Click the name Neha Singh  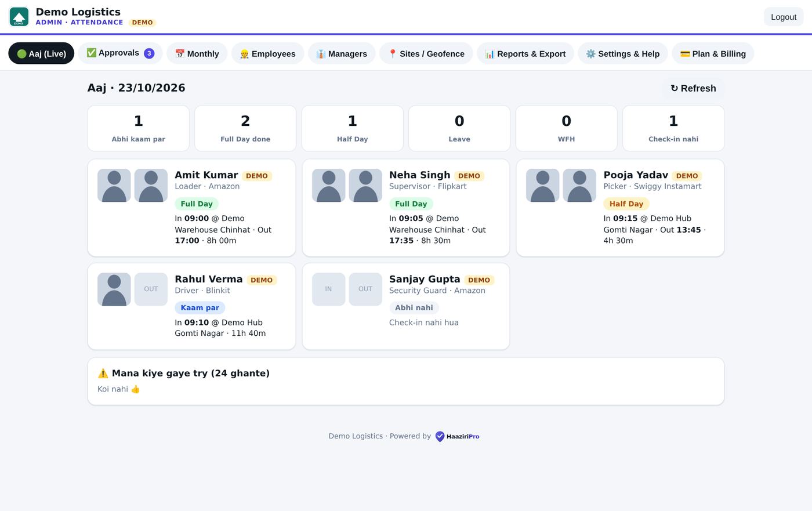(420, 175)
